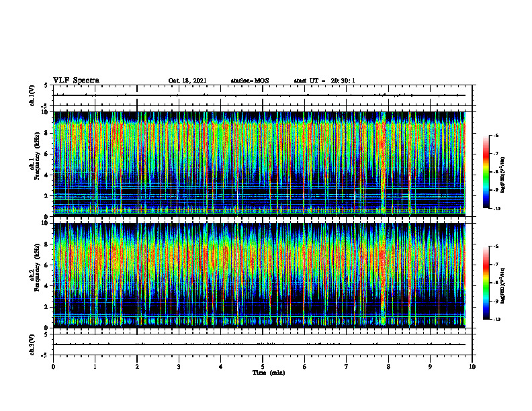Click time axis tick label "4"
The width and height of the screenshot is (532, 411).
220,367
